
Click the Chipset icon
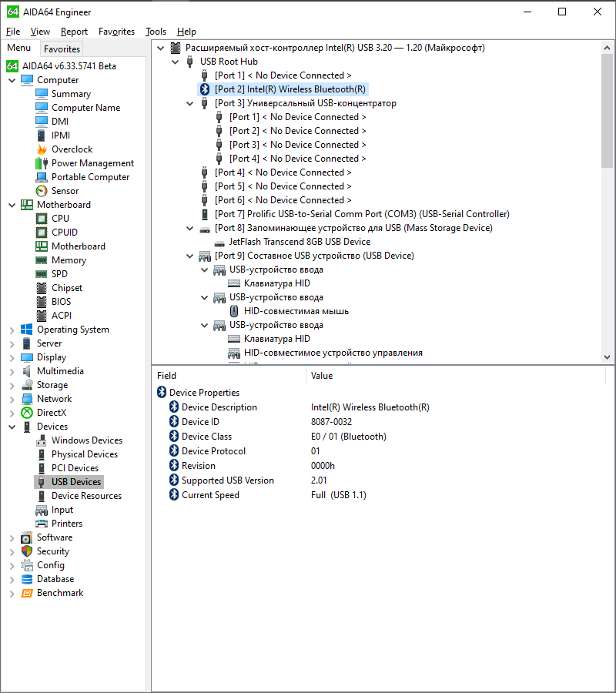42,288
